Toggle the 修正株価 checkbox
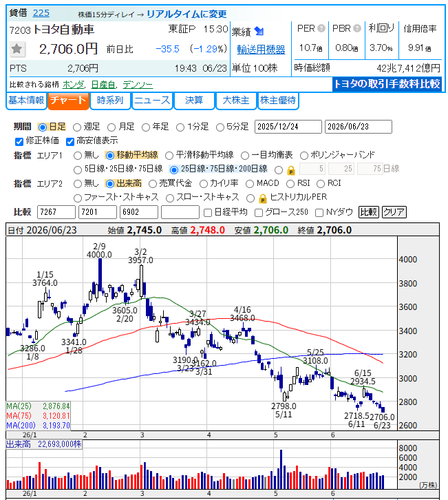The height and width of the screenshot is (500, 448). [x=19, y=141]
